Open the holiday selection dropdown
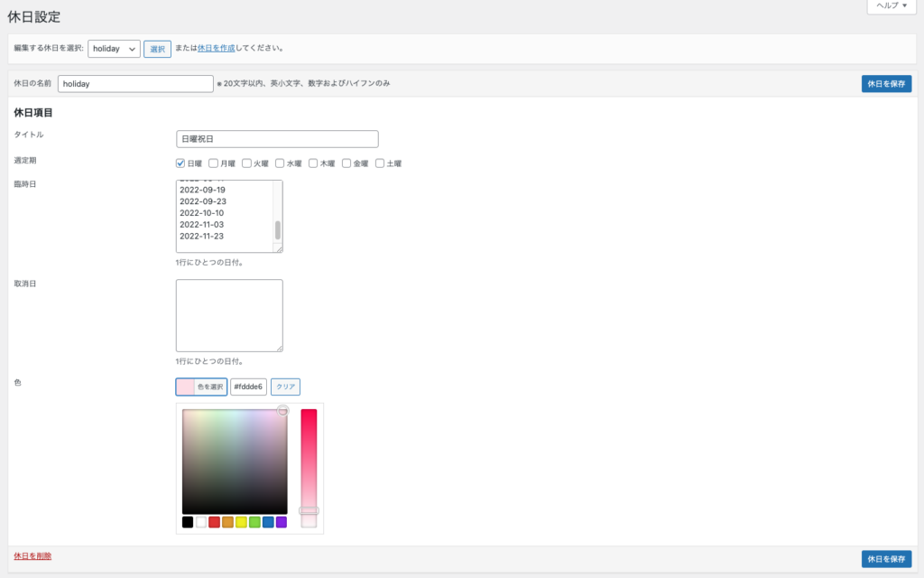Screen dimensions: 924x578 [114, 49]
